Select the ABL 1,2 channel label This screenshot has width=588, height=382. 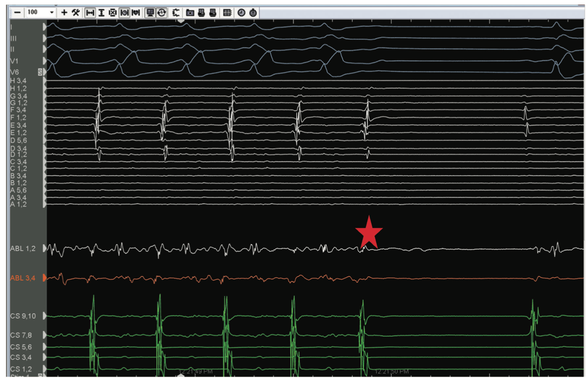(23, 248)
